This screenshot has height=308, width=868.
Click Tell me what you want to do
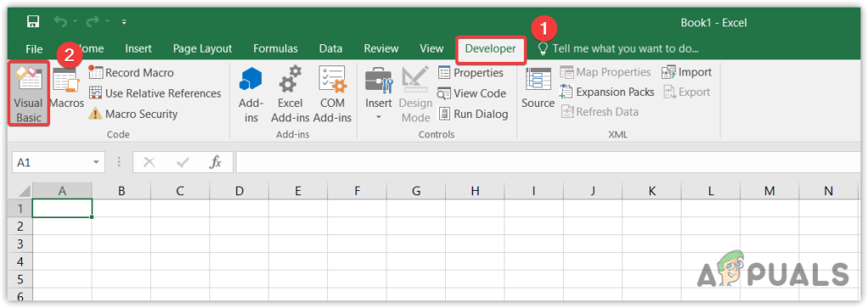pyautogui.click(x=618, y=48)
